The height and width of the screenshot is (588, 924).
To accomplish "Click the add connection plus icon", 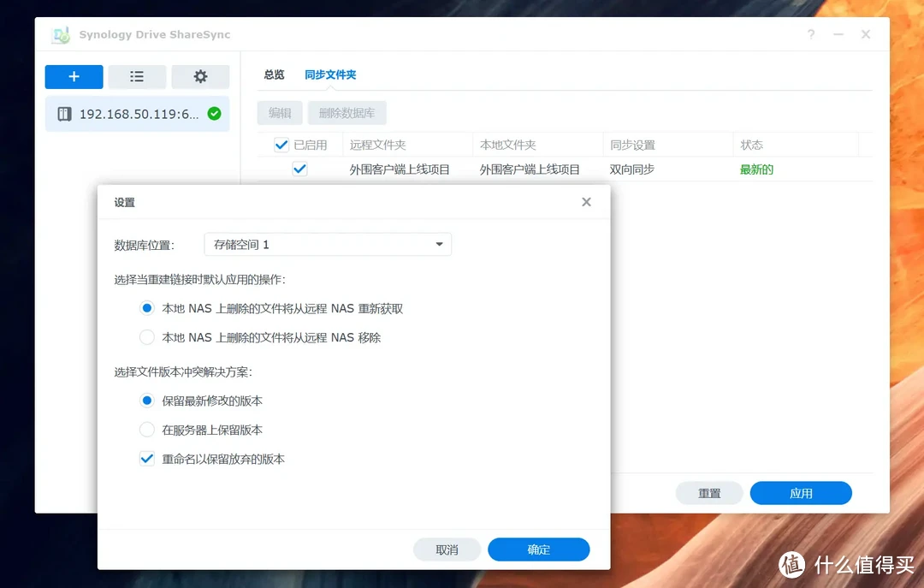I will pyautogui.click(x=74, y=77).
